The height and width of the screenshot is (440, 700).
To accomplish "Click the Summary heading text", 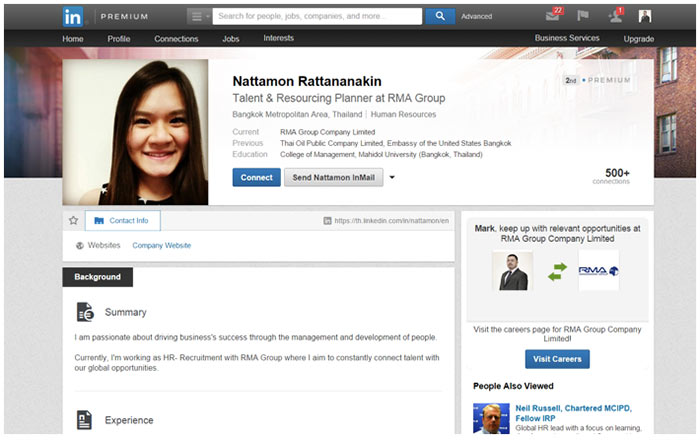I will click(x=125, y=312).
